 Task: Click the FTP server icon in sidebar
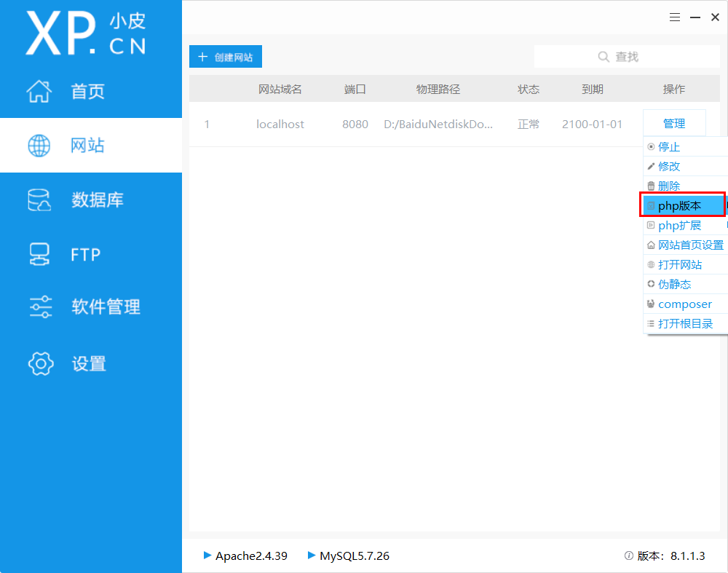39,254
